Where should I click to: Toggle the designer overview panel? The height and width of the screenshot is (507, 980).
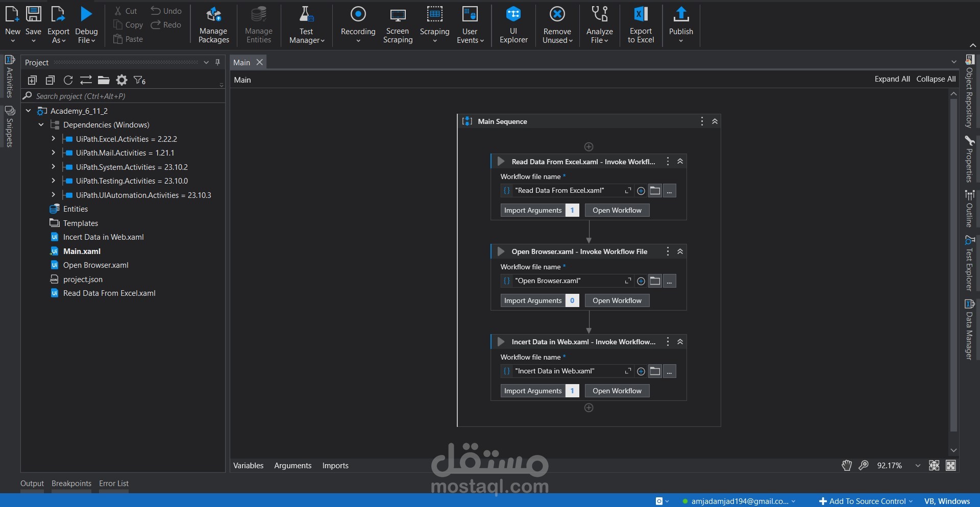pyautogui.click(x=951, y=465)
